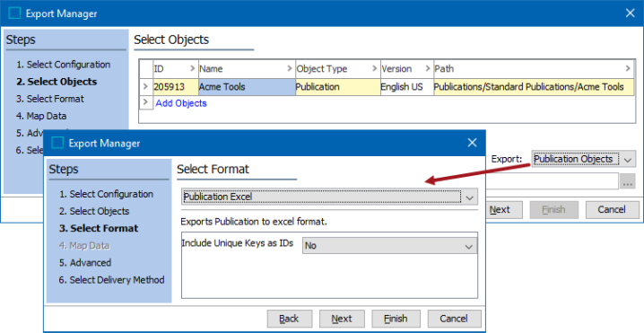Screen dimensions: 644x333
Task: Open the Export Publication Objects dropdown
Action: click(x=584, y=159)
